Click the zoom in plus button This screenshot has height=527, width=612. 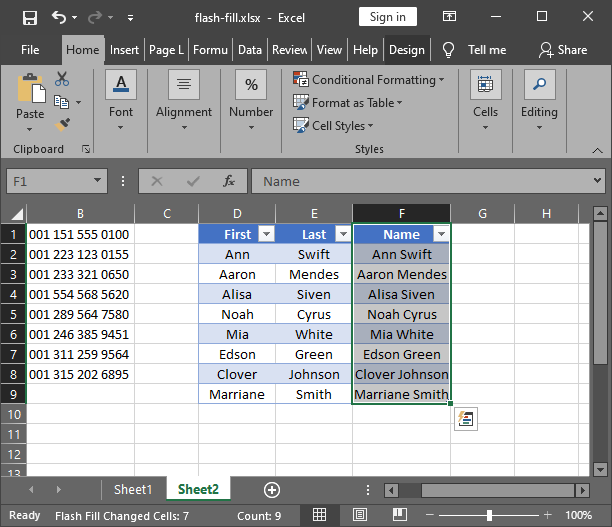click(x=548, y=515)
